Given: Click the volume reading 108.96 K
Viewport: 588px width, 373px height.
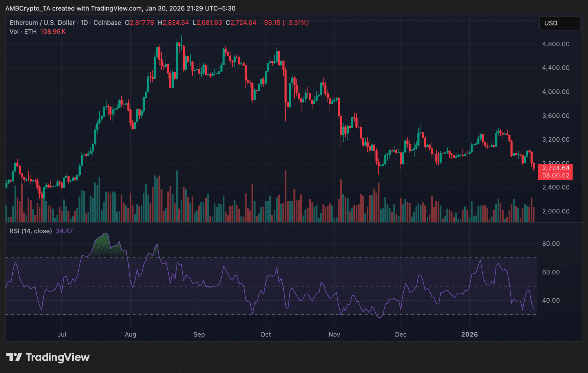Looking at the screenshot, I should tap(53, 32).
